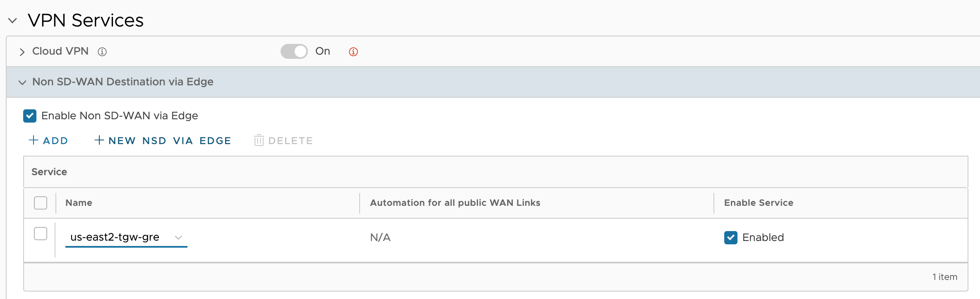This screenshot has height=299, width=980.
Task: Toggle the Cloud VPN On switch
Action: point(294,51)
